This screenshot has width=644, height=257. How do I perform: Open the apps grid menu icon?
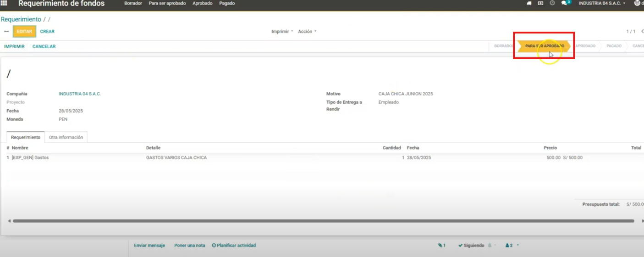coord(4,3)
